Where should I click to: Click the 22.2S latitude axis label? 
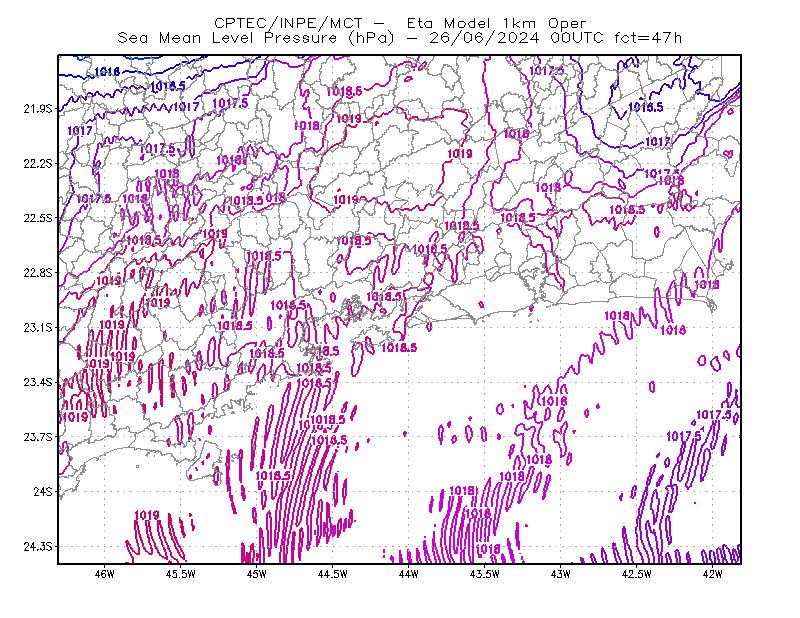click(38, 163)
